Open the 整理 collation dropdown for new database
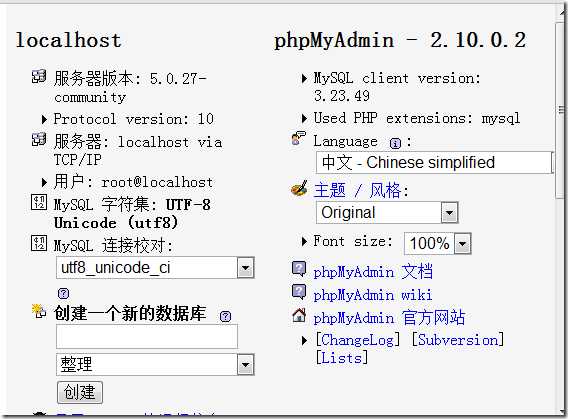The width and height of the screenshot is (568, 419). point(155,364)
